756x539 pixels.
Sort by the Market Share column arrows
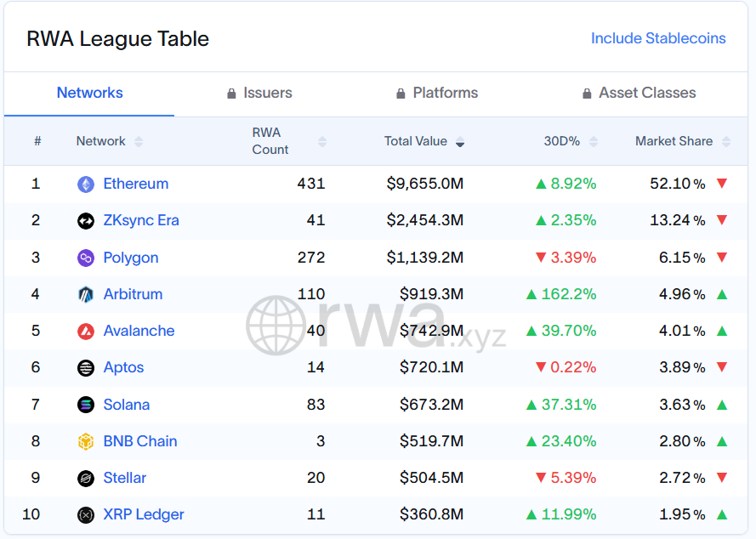pos(727,142)
